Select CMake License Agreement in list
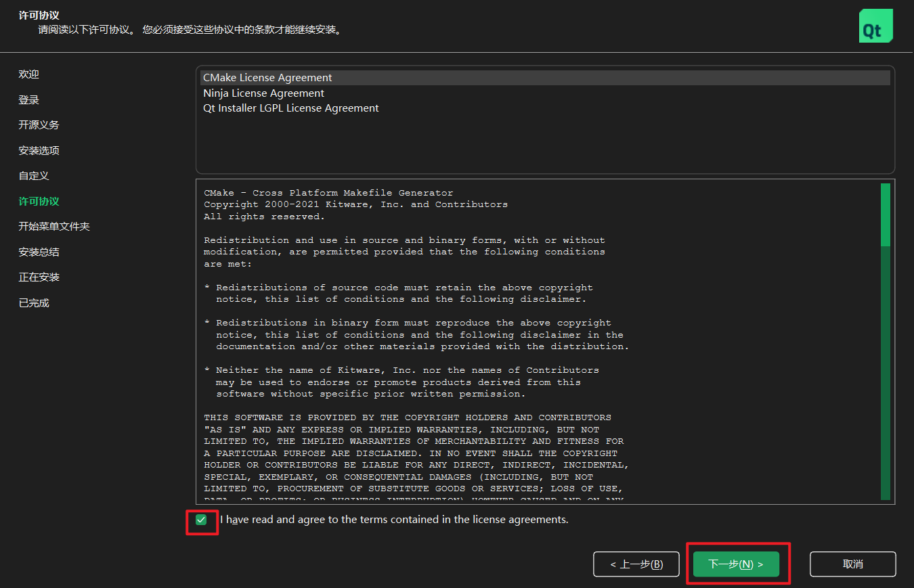914x588 pixels. click(545, 78)
